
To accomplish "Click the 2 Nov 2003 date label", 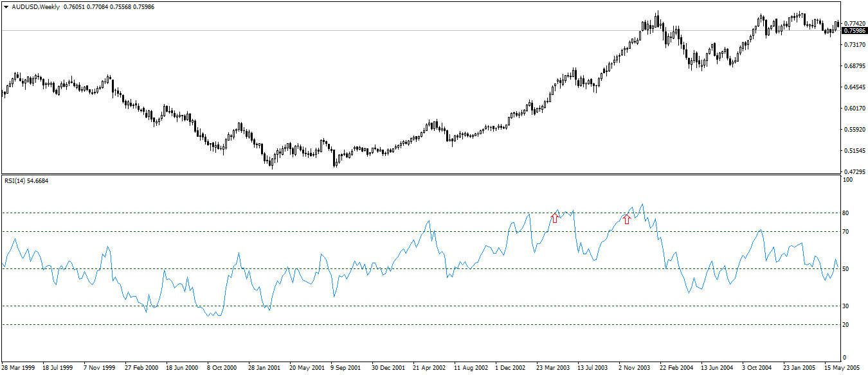I will tap(635, 368).
